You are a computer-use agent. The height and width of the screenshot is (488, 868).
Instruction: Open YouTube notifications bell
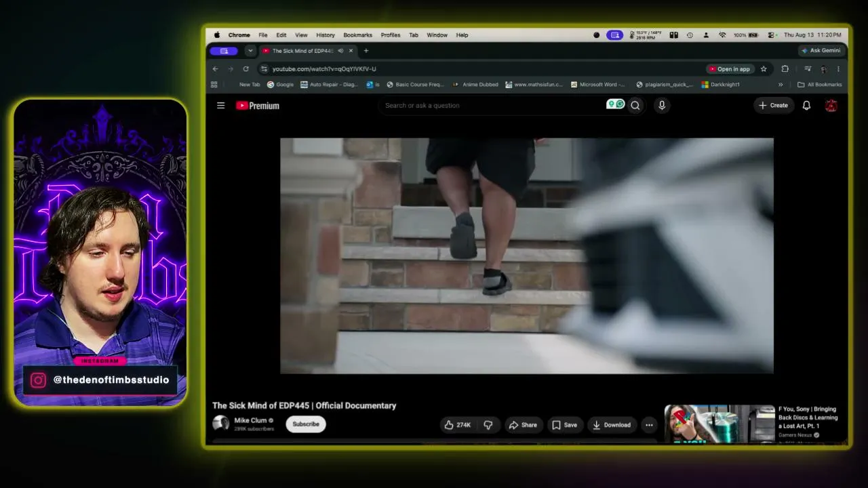click(x=806, y=105)
